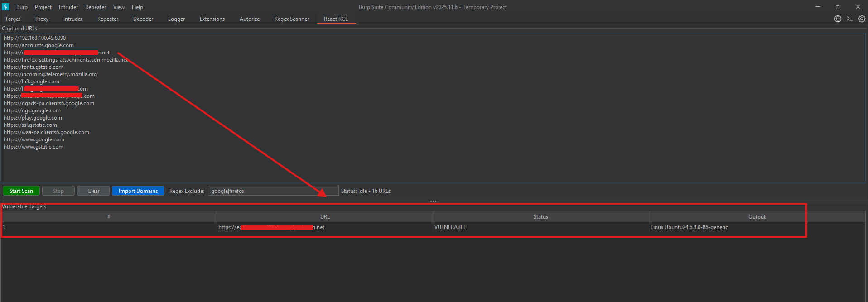Focus the Regex Exclude input field
868x302 pixels.
[273, 191]
